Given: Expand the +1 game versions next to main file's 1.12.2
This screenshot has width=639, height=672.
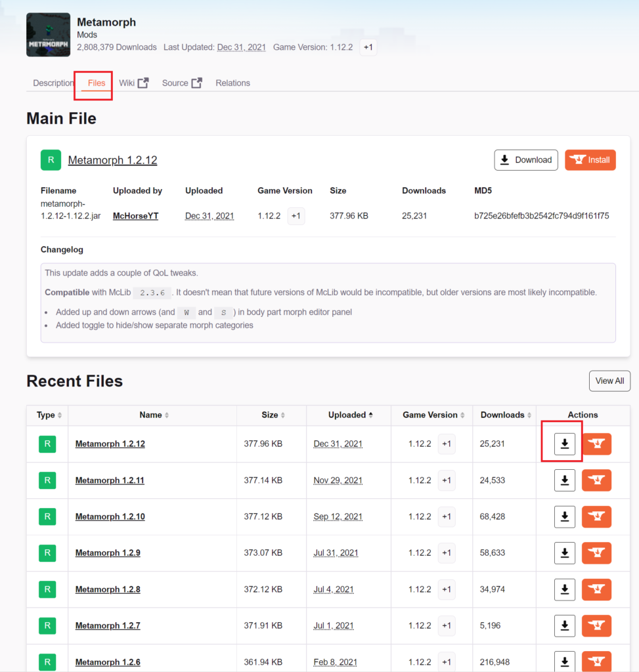Looking at the screenshot, I should coord(296,215).
